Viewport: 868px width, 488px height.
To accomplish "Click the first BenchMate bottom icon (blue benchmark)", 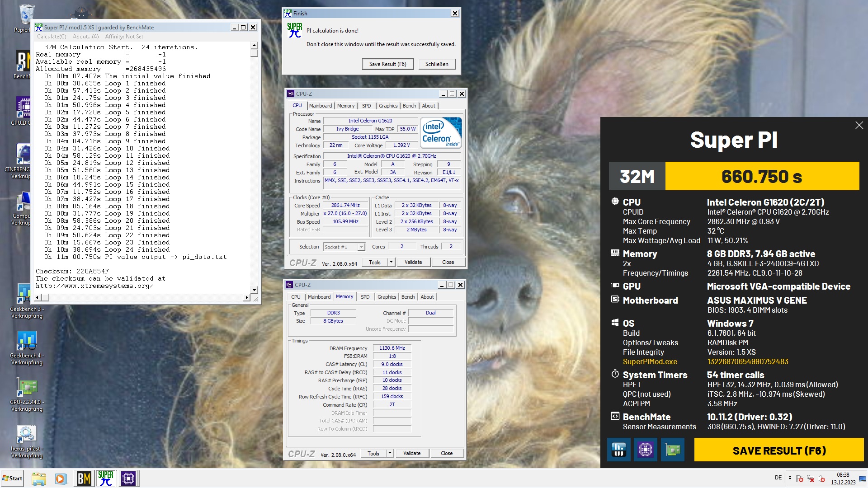I will (x=618, y=450).
